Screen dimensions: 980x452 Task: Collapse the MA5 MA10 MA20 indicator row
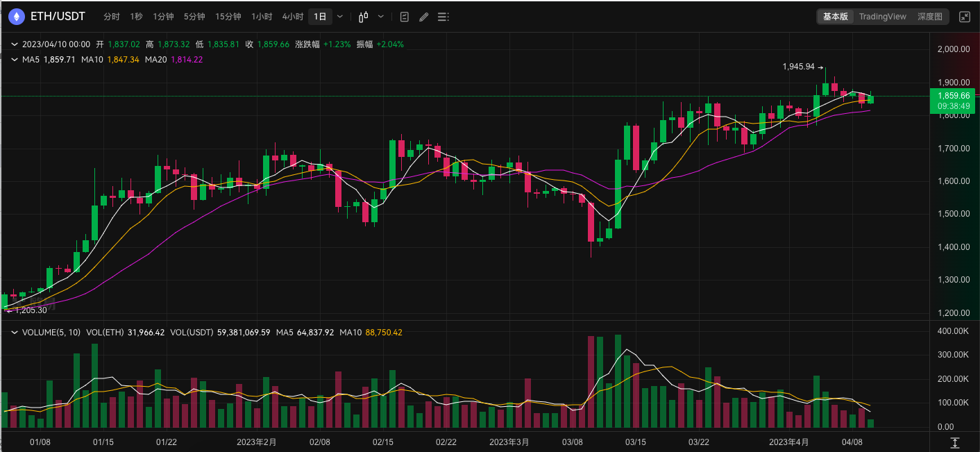[14, 60]
